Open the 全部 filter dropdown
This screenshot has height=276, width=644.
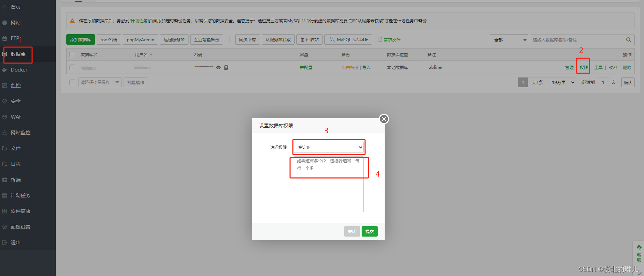509,40
